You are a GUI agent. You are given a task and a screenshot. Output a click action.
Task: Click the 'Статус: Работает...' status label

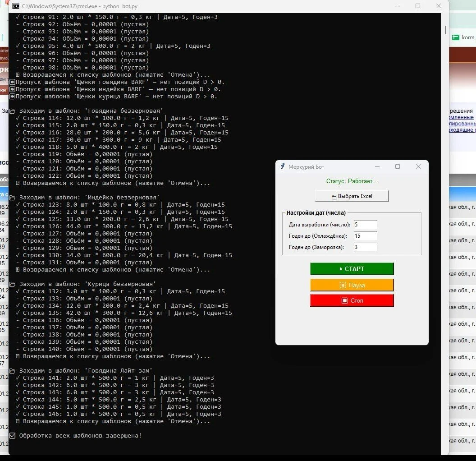pyautogui.click(x=352, y=181)
